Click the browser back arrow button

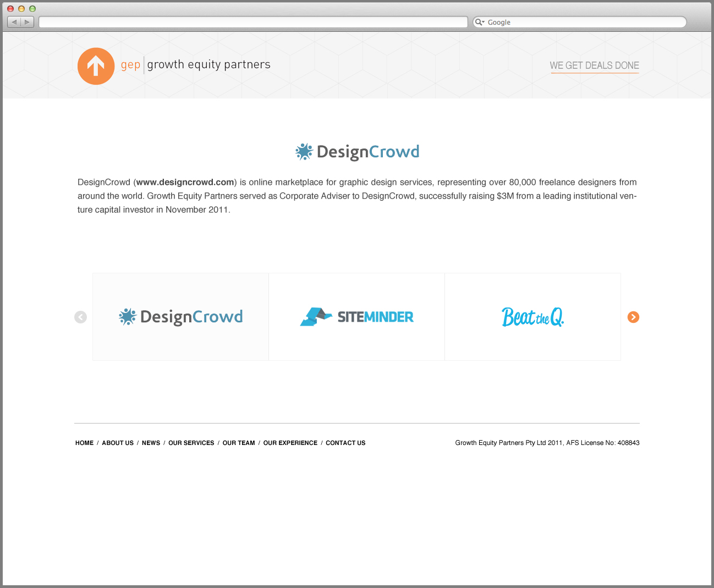[14, 22]
